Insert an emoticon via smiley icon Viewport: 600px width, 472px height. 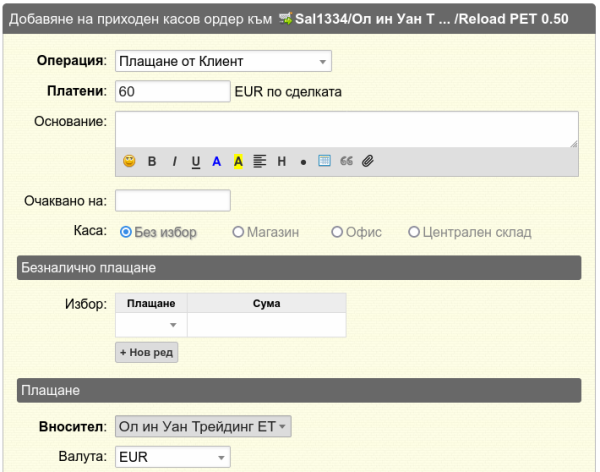click(129, 161)
